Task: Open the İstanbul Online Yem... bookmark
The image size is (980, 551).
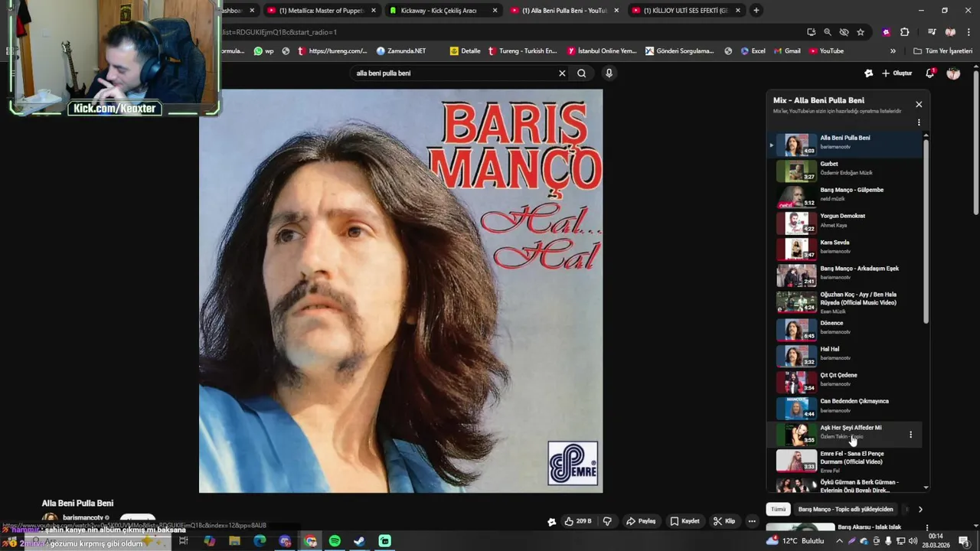Action: [x=602, y=51]
